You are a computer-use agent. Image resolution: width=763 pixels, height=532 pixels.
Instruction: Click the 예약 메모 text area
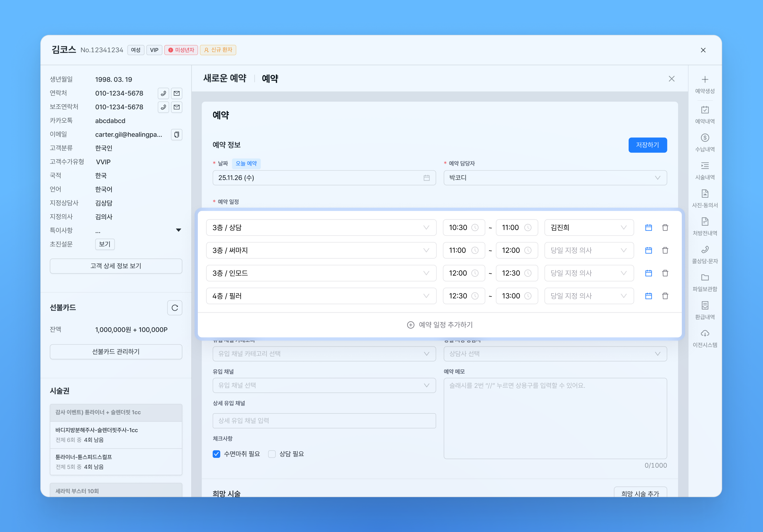[x=555, y=418]
